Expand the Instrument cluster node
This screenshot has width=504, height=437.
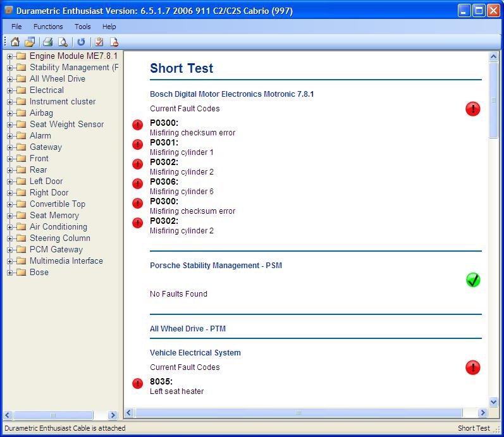[9, 102]
